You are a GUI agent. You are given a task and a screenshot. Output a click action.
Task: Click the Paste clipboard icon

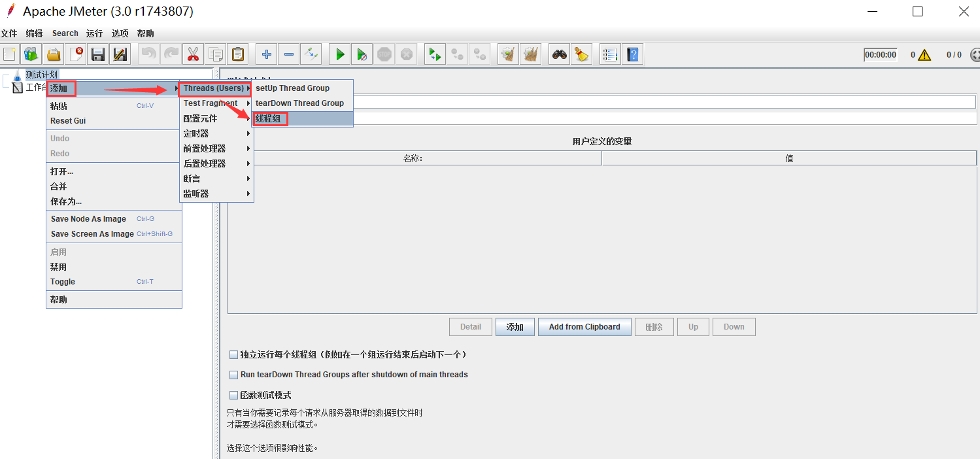click(237, 54)
